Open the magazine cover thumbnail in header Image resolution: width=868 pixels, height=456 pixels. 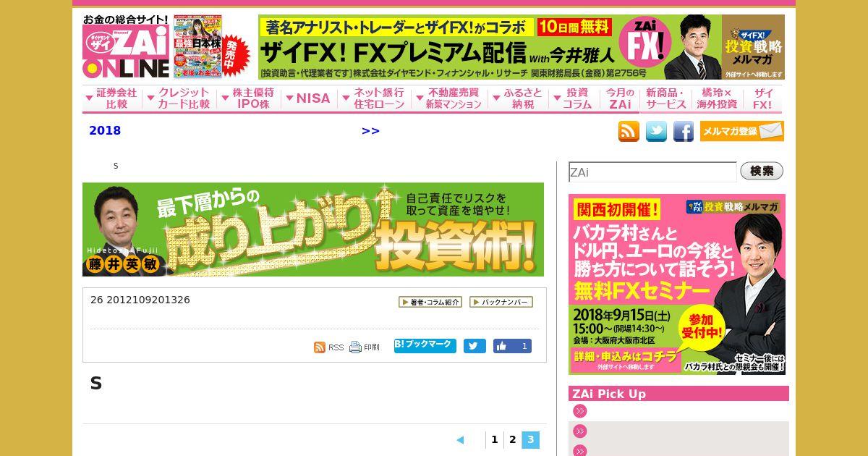point(197,46)
